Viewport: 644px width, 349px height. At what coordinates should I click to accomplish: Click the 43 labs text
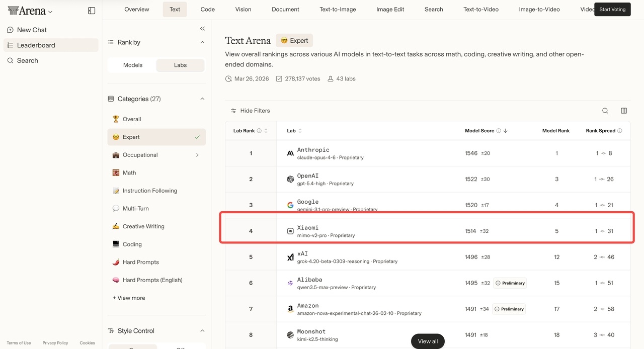[x=345, y=79]
